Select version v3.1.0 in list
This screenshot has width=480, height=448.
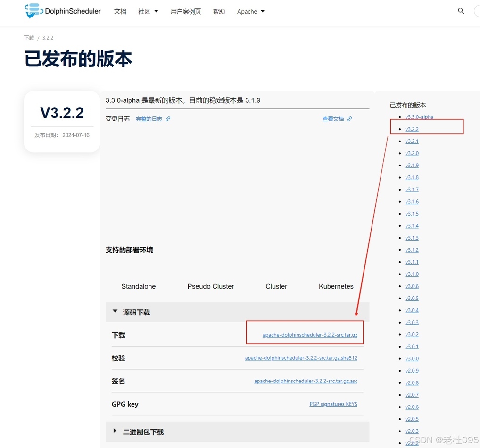(x=412, y=274)
